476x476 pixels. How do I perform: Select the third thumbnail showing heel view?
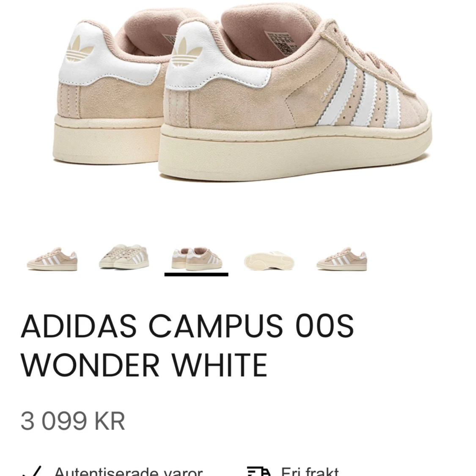[196, 259]
